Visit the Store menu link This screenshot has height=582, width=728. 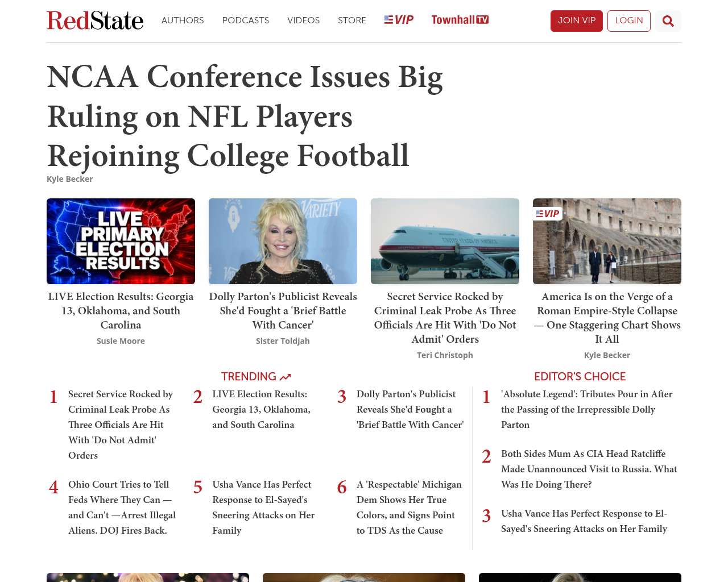tap(352, 20)
